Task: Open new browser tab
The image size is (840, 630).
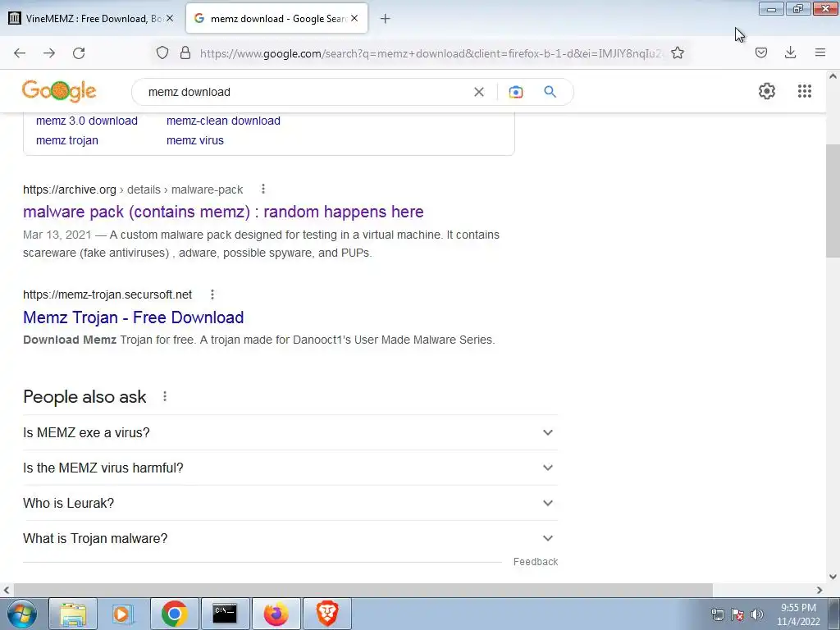Action: 385,19
